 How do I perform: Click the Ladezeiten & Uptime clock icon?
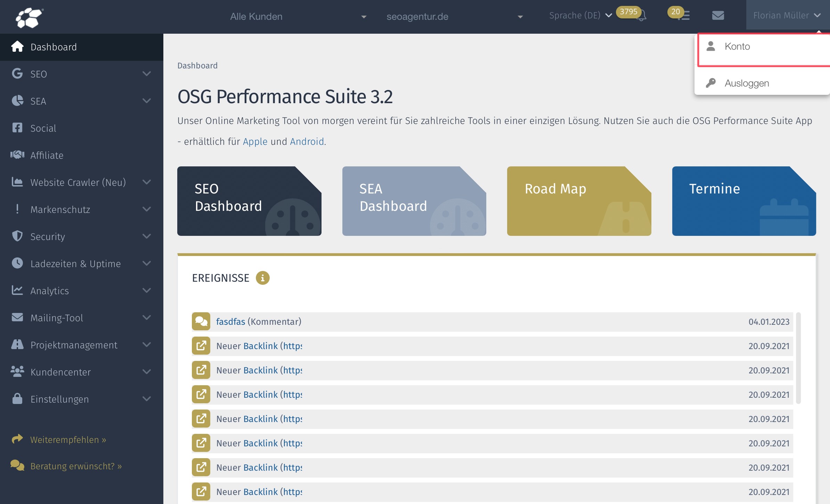(17, 263)
